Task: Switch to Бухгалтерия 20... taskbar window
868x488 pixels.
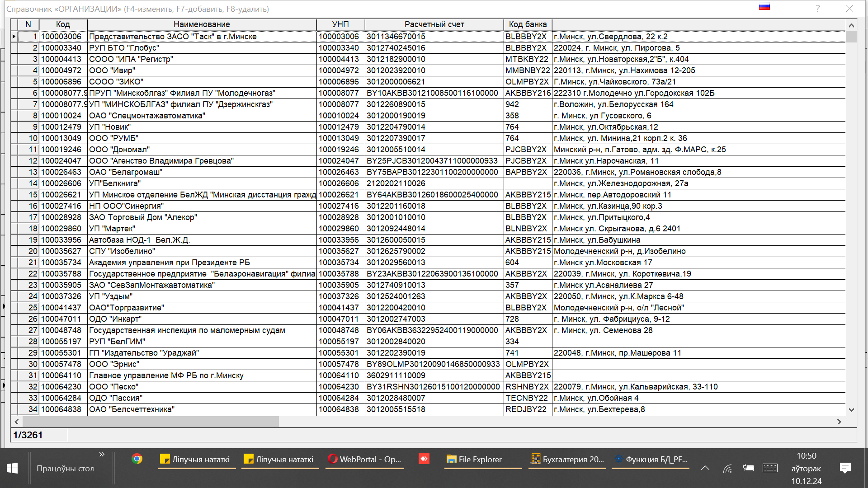Action: [x=567, y=460]
